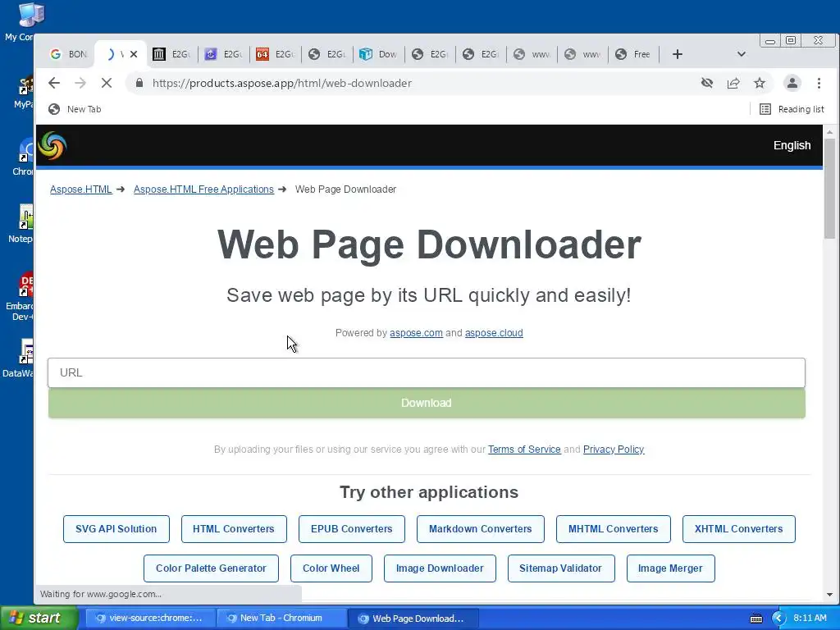Open Image Merger application
The width and height of the screenshot is (840, 630).
coord(670,568)
